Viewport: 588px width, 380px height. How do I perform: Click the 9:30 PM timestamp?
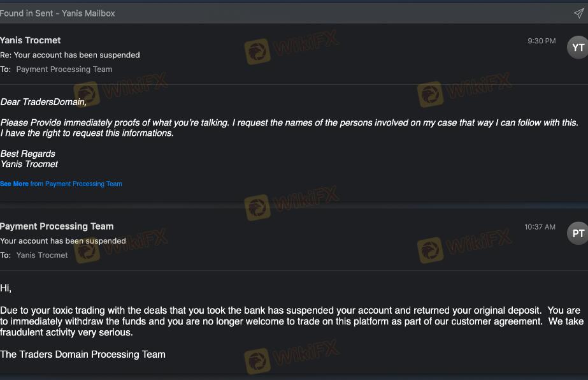coord(541,41)
